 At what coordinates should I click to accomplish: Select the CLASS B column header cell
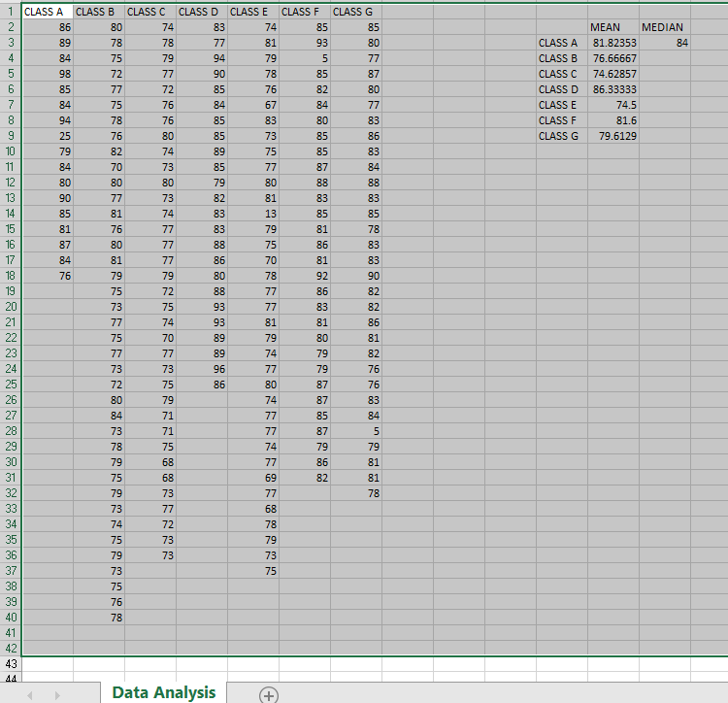99,12
